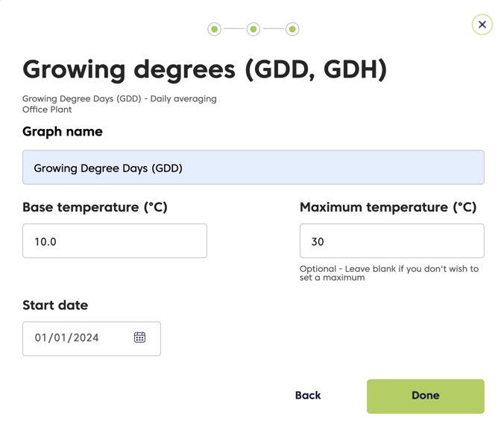Go back with the Back button
This screenshot has height=421, width=504.
pyautogui.click(x=308, y=396)
